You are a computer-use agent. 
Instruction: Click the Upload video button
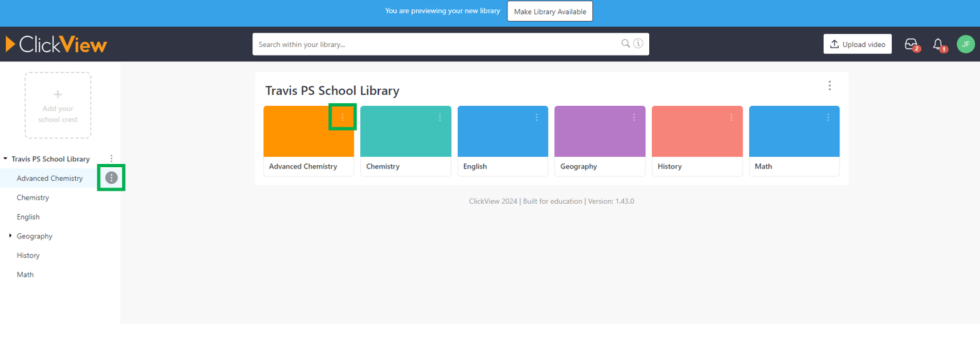click(858, 44)
